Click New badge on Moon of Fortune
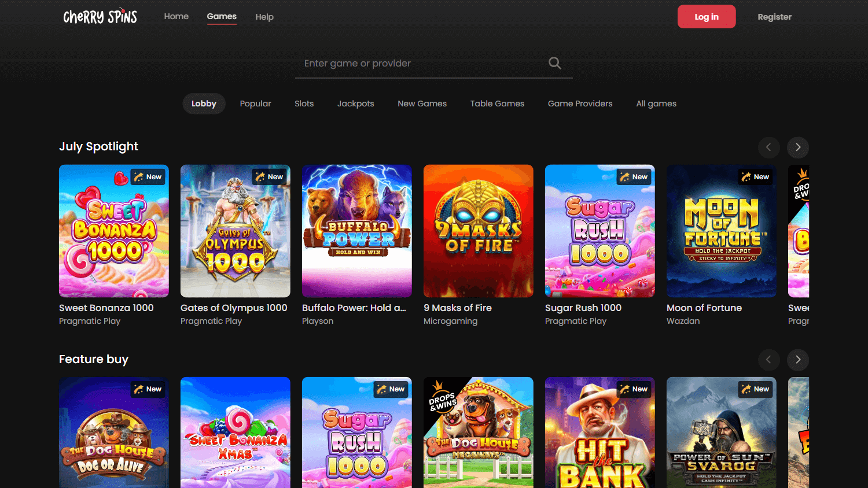 pos(756,177)
